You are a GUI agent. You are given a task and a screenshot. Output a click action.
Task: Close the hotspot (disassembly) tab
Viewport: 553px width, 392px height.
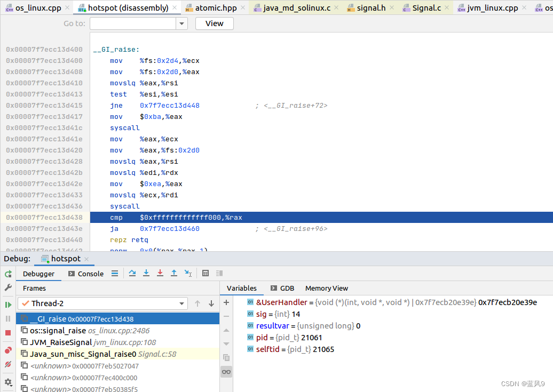(175, 8)
